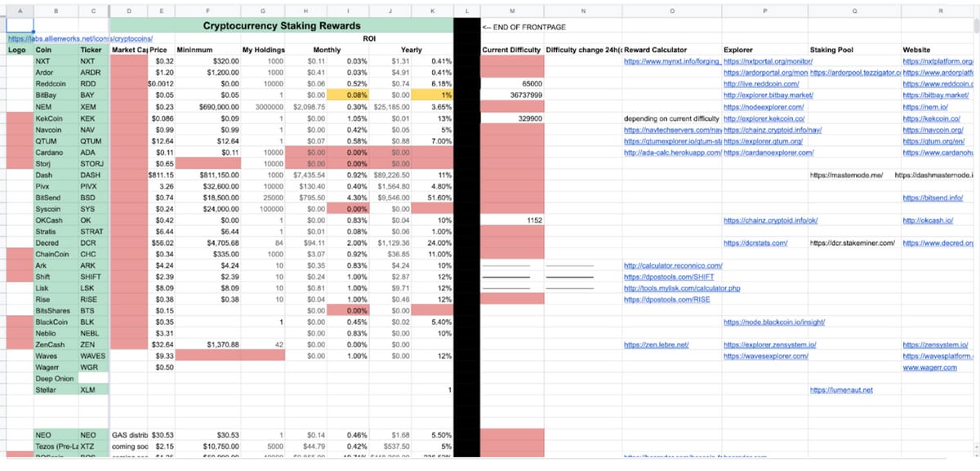Select column F header
980x471 pixels.
(x=208, y=10)
